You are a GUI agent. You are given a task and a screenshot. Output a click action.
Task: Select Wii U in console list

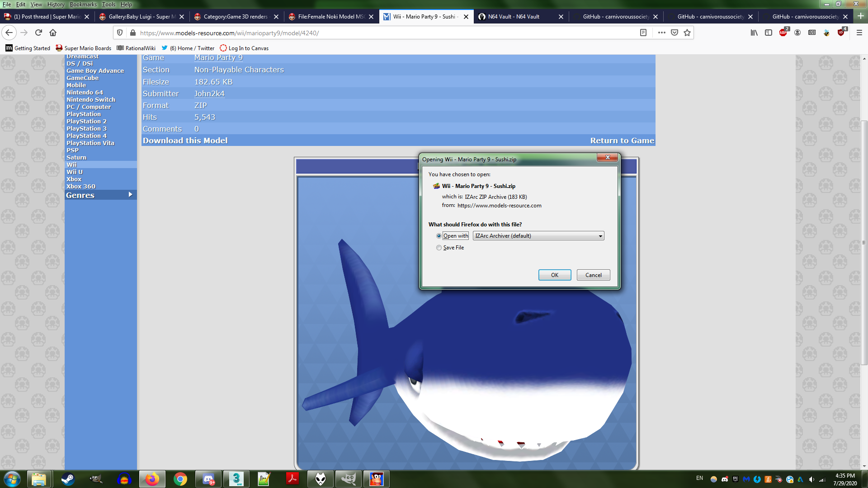pyautogui.click(x=75, y=172)
